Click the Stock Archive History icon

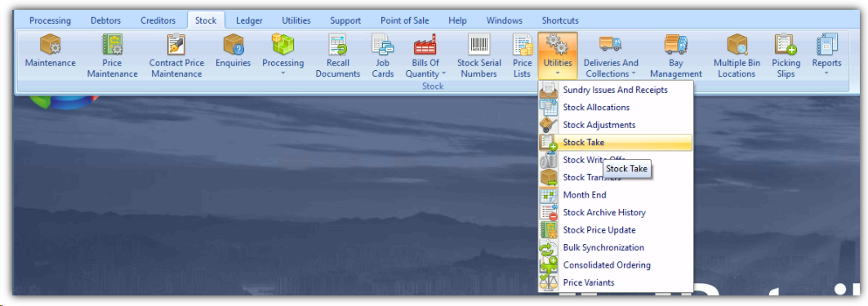coord(549,212)
